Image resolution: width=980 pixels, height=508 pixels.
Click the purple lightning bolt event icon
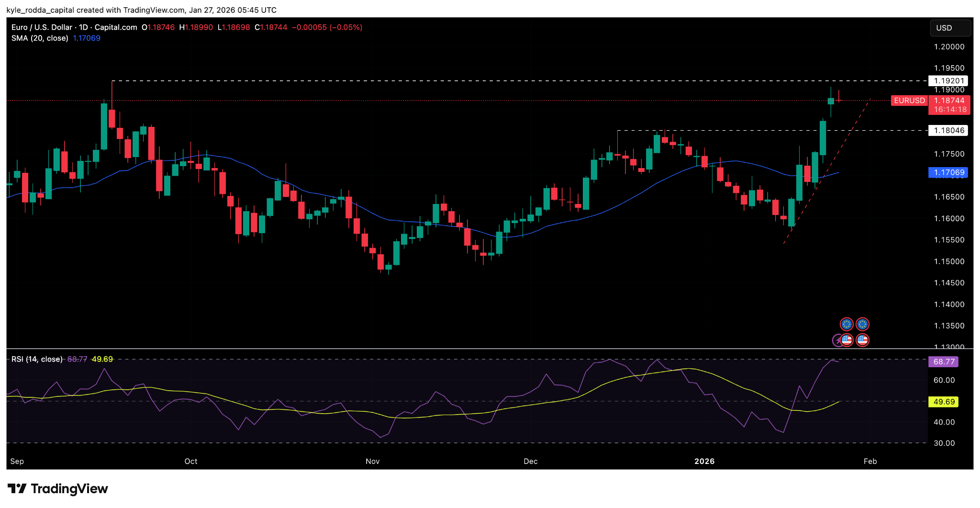(837, 340)
